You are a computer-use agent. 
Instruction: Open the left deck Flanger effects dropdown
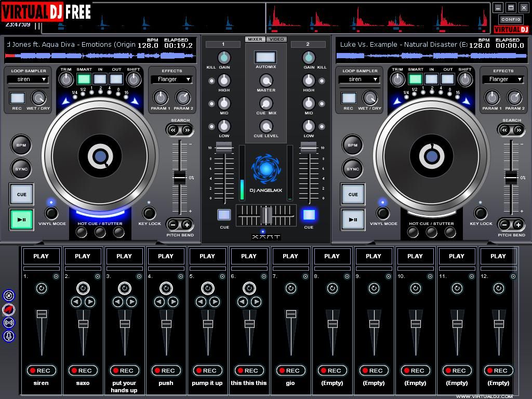(171, 79)
